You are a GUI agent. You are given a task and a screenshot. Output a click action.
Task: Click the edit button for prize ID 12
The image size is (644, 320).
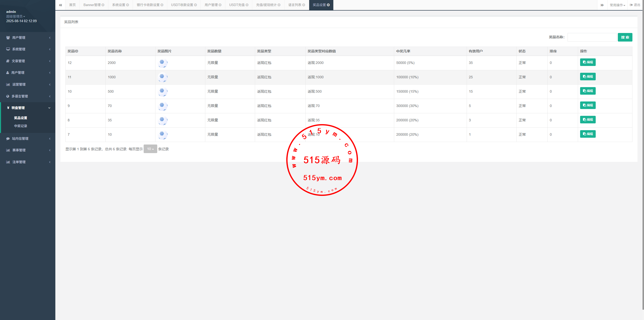[x=588, y=62]
